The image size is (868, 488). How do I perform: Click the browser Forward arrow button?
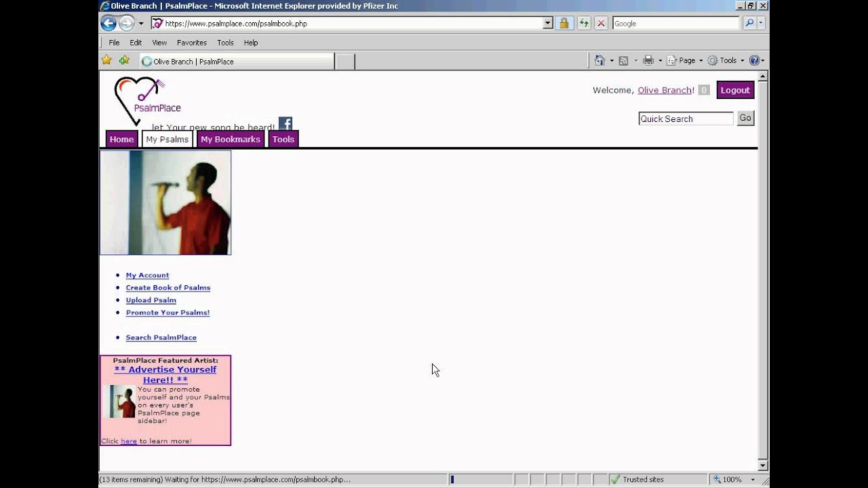[x=127, y=23]
